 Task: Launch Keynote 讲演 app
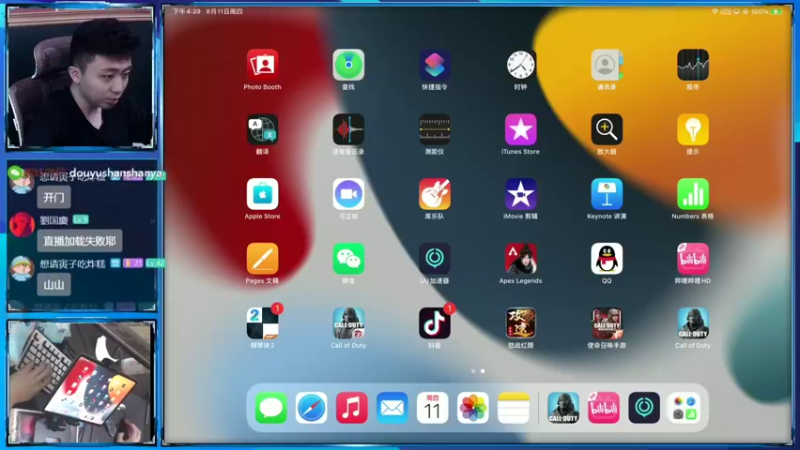[x=607, y=194]
